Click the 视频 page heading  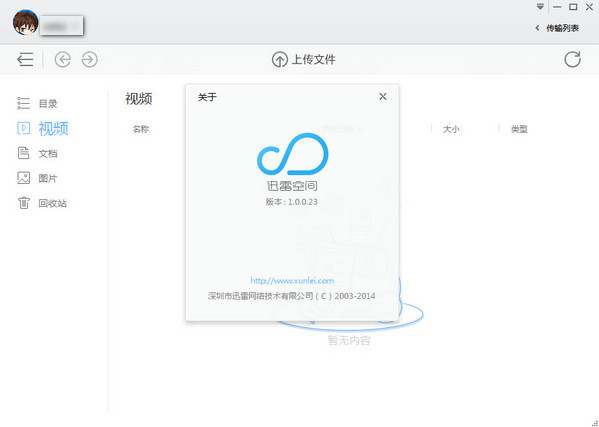[x=139, y=99]
